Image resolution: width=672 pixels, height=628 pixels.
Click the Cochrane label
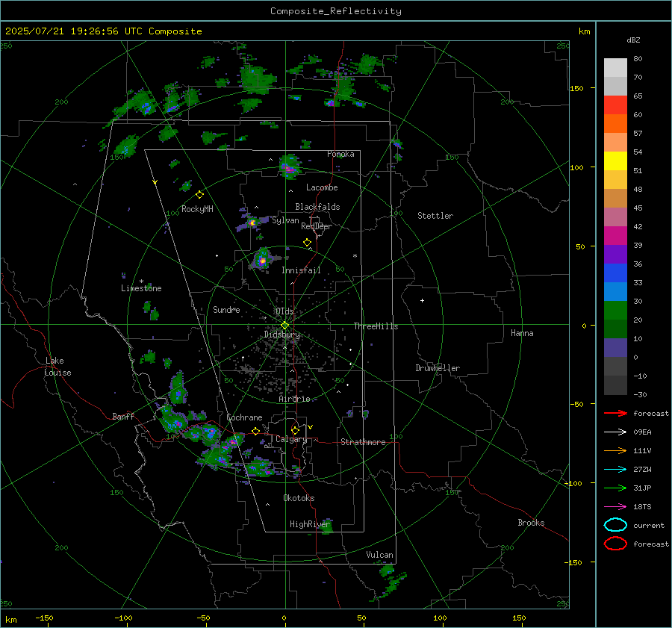pyautogui.click(x=244, y=417)
